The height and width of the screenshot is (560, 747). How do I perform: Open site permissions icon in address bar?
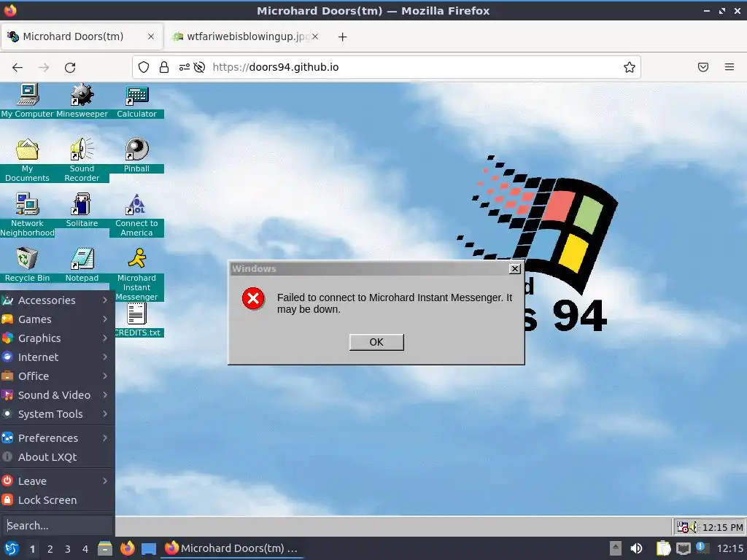coord(185,67)
